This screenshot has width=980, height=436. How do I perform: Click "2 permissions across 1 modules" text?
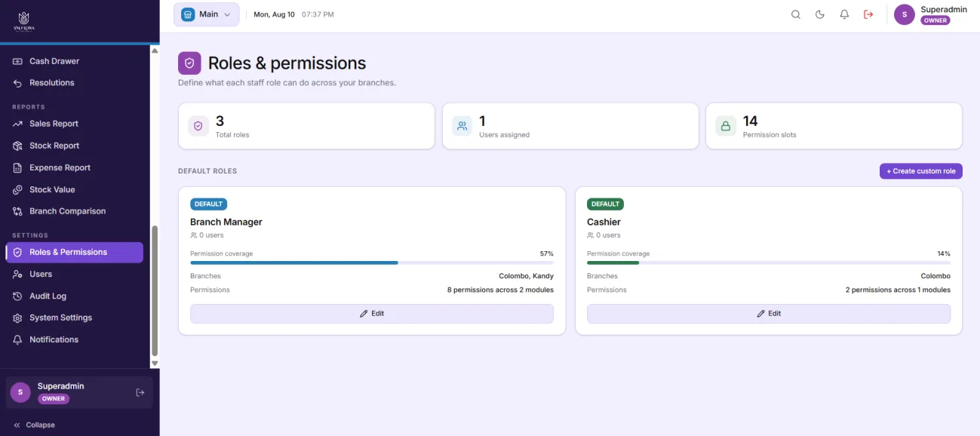(898, 290)
